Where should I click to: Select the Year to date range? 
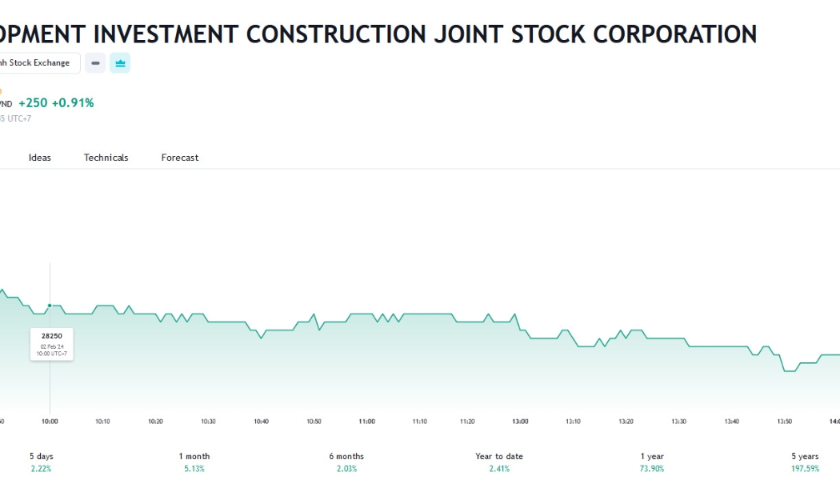tap(499, 462)
